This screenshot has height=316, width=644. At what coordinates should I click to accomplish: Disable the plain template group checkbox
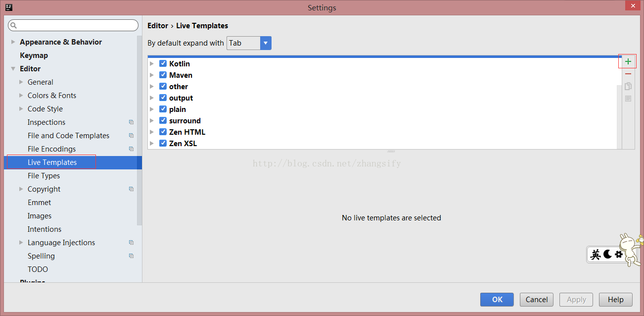163,109
